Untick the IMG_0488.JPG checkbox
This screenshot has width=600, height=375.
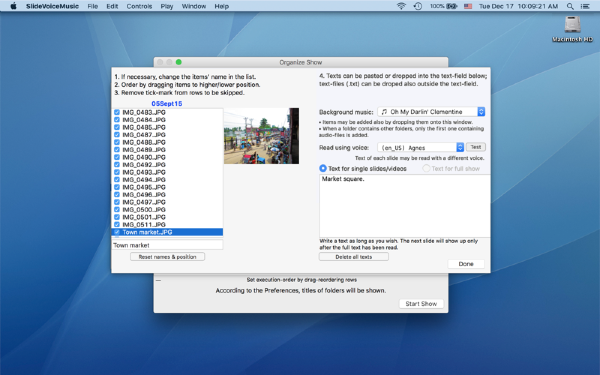(x=117, y=142)
